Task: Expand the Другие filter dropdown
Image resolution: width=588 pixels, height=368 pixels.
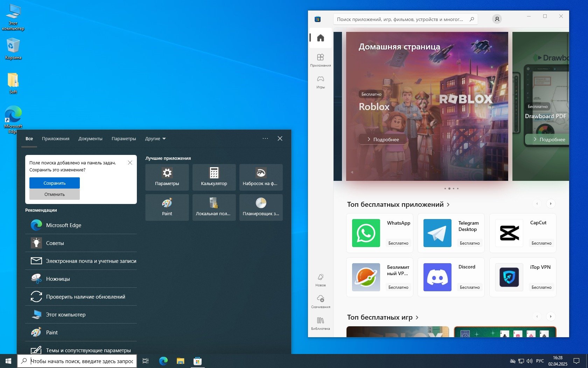Action: (155, 139)
